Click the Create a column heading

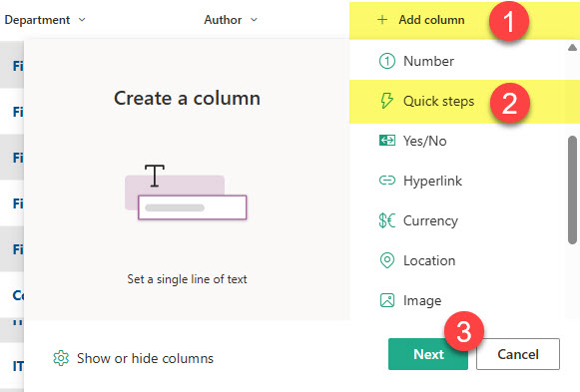pyautogui.click(x=187, y=99)
